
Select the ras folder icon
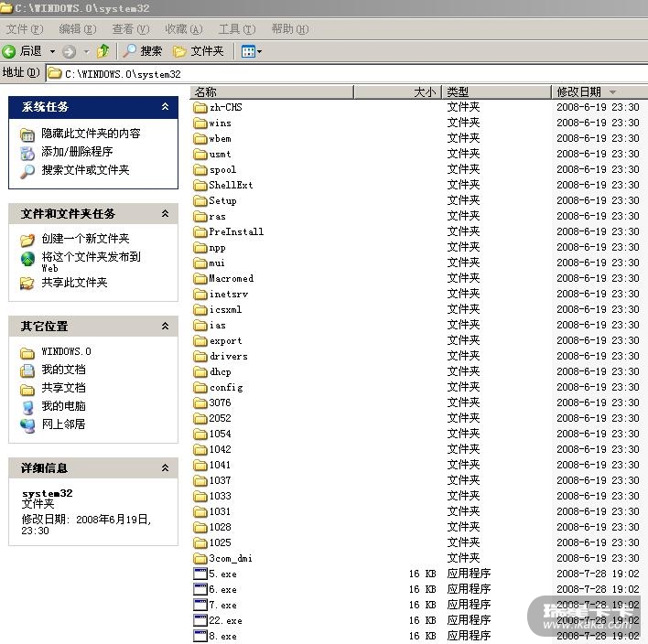(200, 217)
